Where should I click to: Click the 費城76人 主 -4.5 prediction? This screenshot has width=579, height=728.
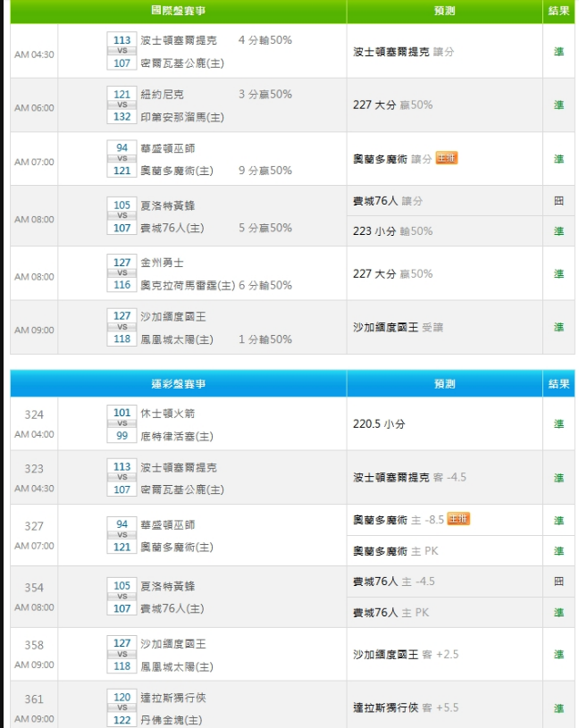click(394, 582)
